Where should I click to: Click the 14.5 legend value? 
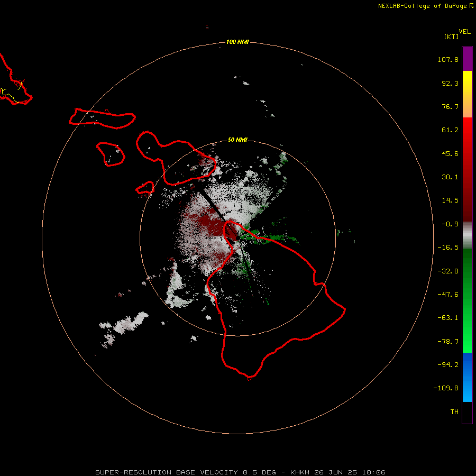coord(450,200)
